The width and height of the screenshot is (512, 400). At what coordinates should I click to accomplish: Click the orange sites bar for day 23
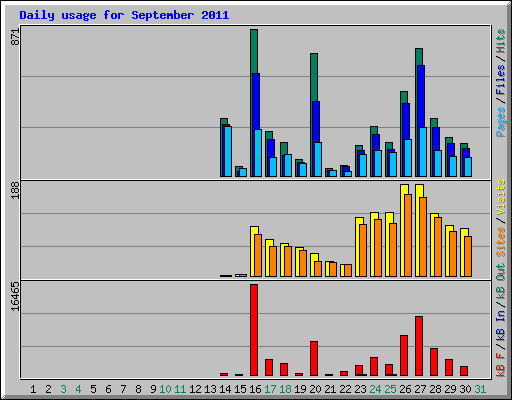363,250
